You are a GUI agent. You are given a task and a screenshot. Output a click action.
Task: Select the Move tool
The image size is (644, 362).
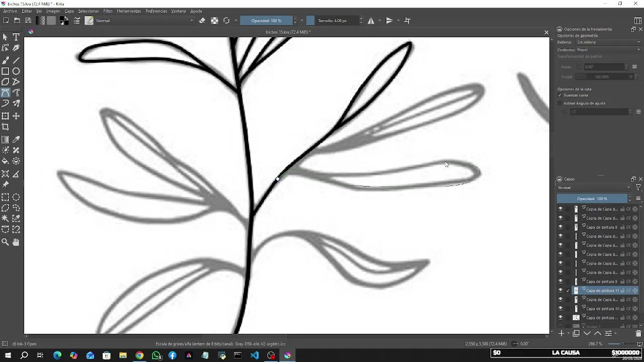point(16,116)
